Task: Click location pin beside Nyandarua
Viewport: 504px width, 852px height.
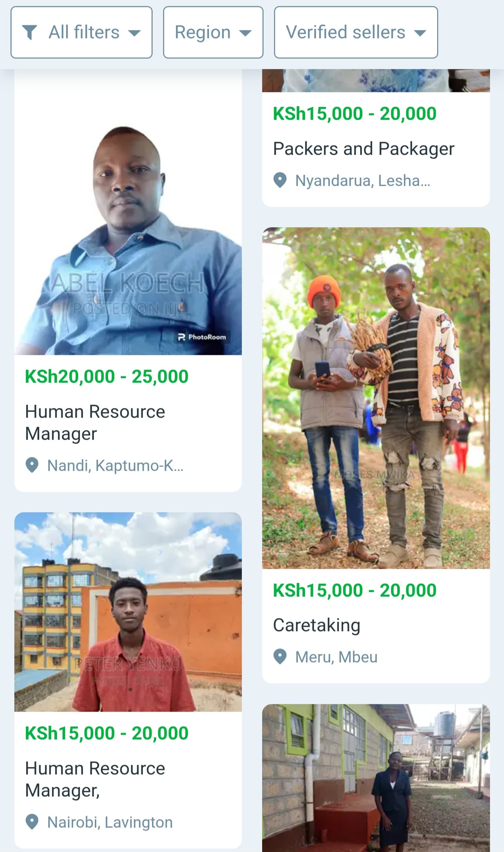Action: (280, 181)
